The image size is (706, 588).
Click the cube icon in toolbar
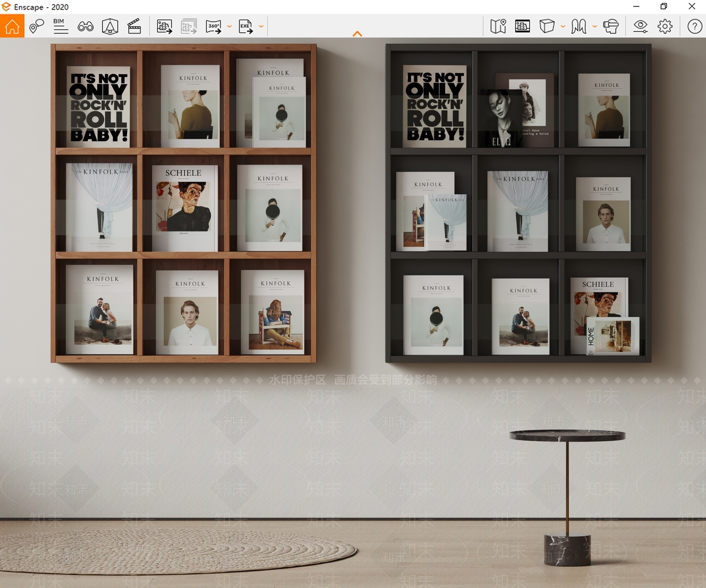pyautogui.click(x=547, y=26)
